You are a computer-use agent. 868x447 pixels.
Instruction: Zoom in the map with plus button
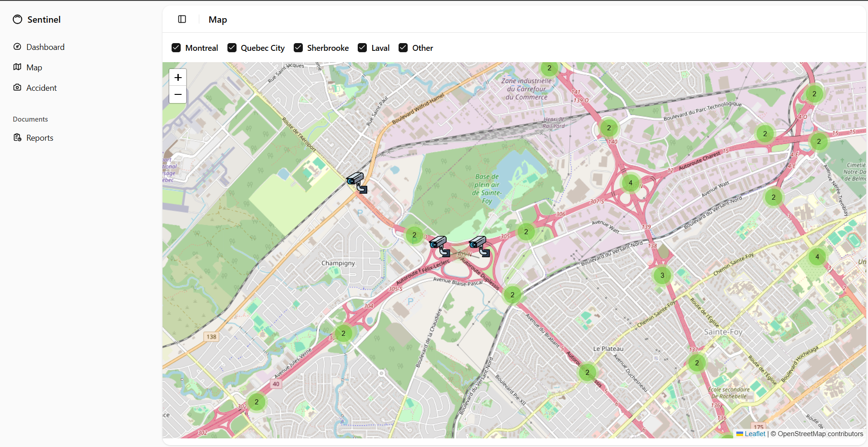178,77
